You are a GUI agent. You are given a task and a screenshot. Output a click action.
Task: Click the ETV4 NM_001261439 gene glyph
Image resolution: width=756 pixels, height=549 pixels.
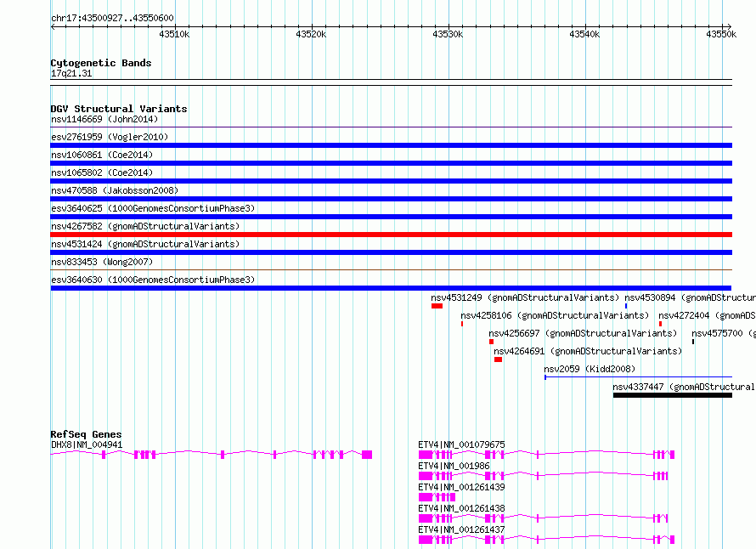click(x=437, y=497)
